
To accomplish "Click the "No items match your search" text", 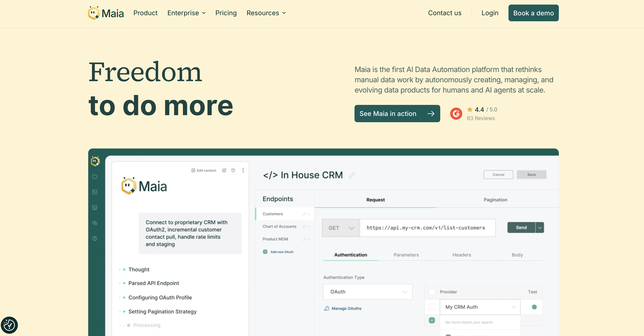I will 469,322.
